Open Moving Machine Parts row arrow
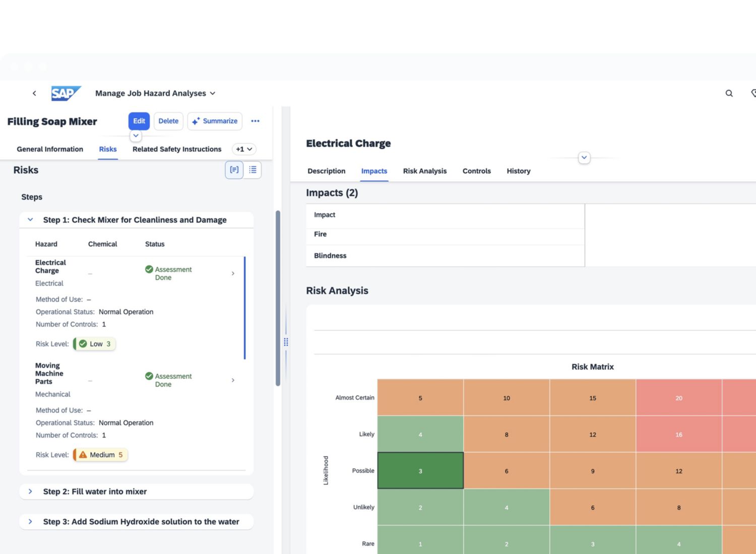 pos(233,380)
